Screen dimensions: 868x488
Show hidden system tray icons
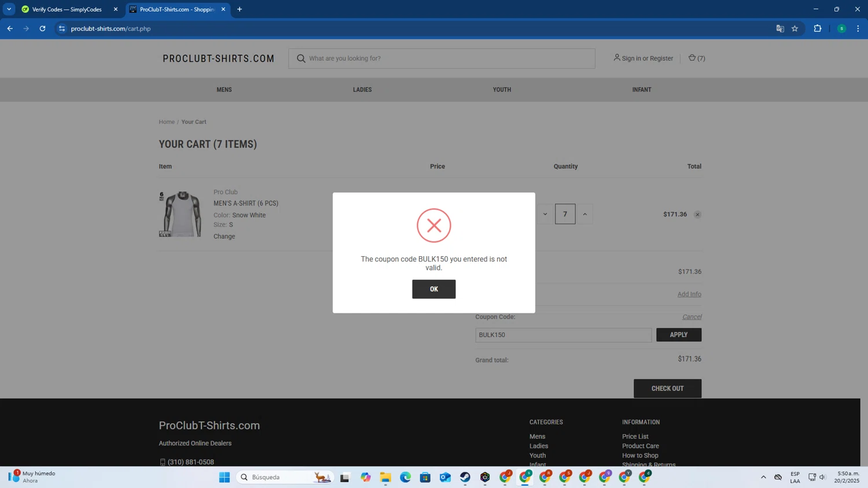[763, 477]
